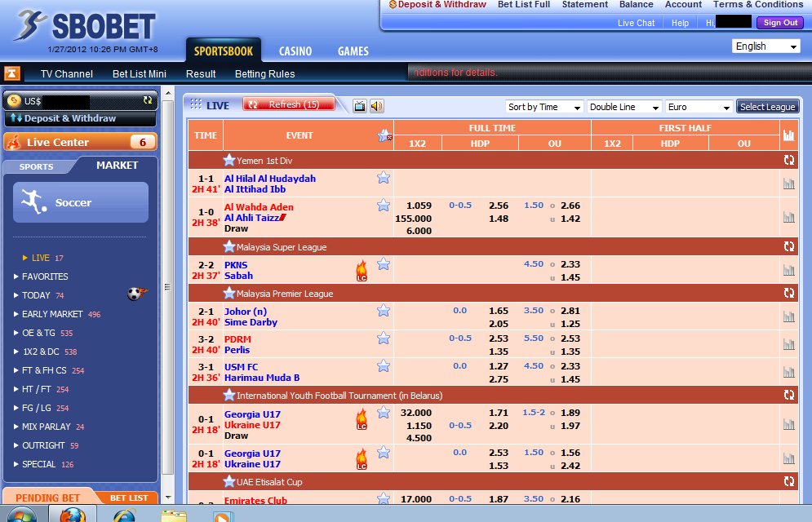
Task: Refresh Malaysia Premier League odds
Action: 788,294
